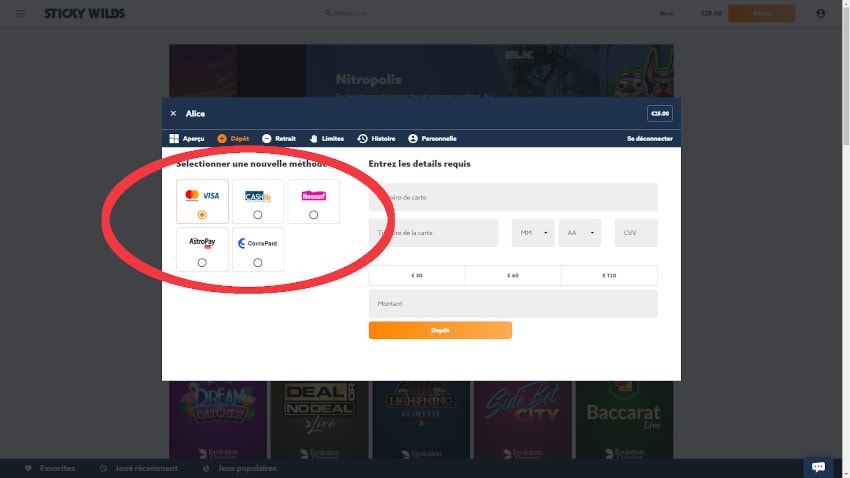Select the Mastercard Visa radio button

pyautogui.click(x=202, y=215)
